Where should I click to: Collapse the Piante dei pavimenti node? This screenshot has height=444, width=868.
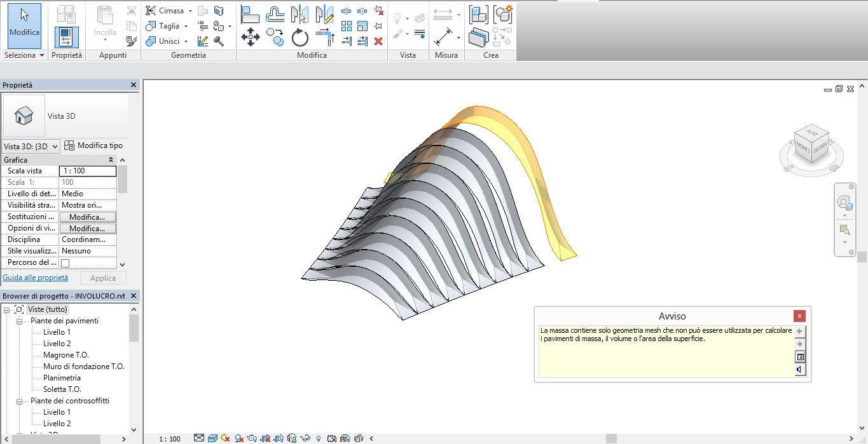tap(19, 321)
